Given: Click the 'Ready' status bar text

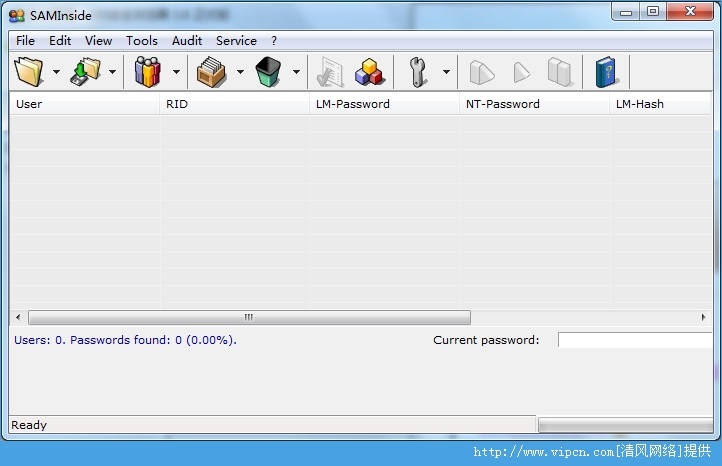Looking at the screenshot, I should point(29,425).
